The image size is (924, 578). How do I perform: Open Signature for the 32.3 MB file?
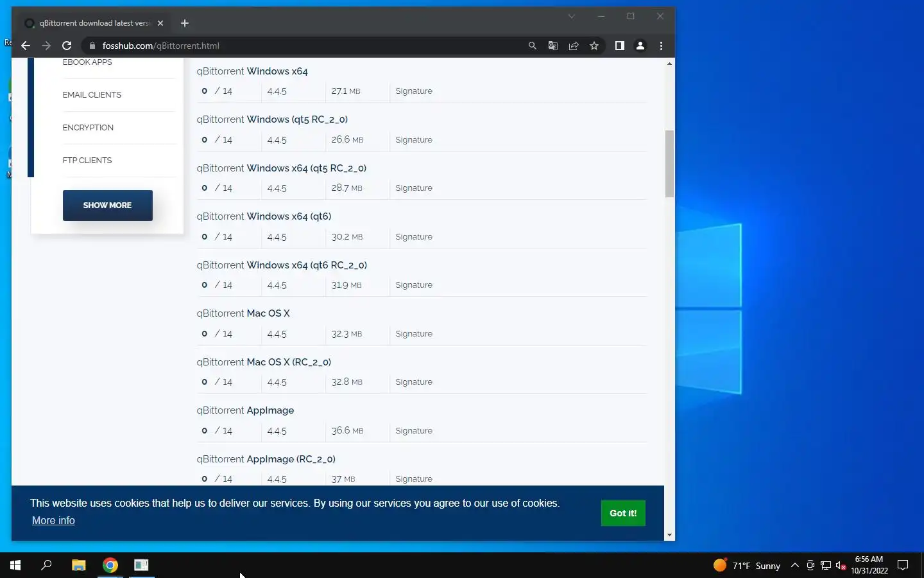click(x=414, y=334)
